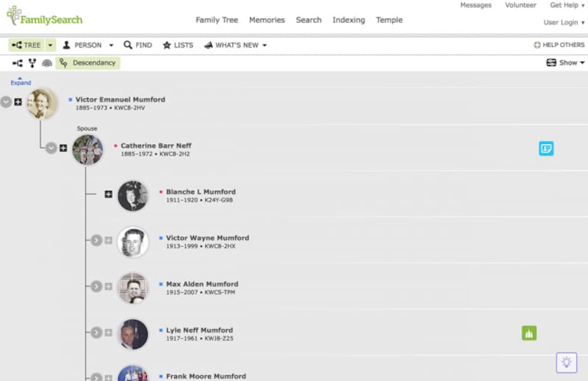Viewport: 588px width, 381px height.
Task: Toggle plus box beside Catherine Barr Neff
Action: pyautogui.click(x=64, y=148)
